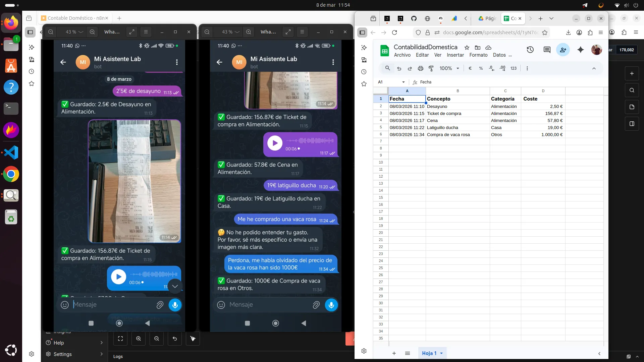Tap microphone button in left phone chat
This screenshot has width=644, height=362.
point(175,305)
